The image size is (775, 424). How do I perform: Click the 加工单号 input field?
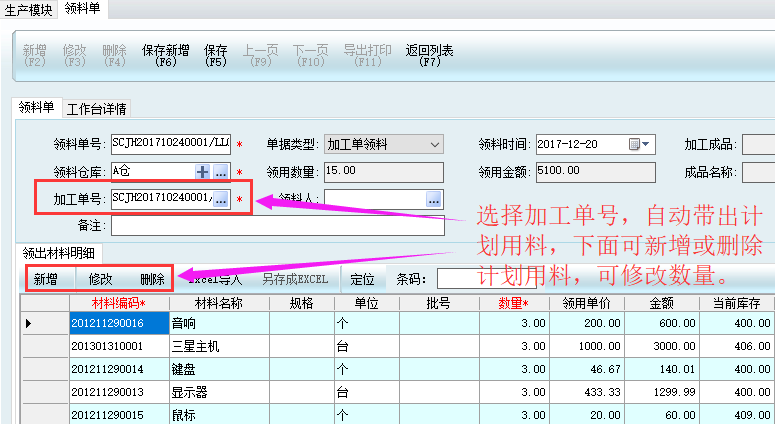pos(162,199)
